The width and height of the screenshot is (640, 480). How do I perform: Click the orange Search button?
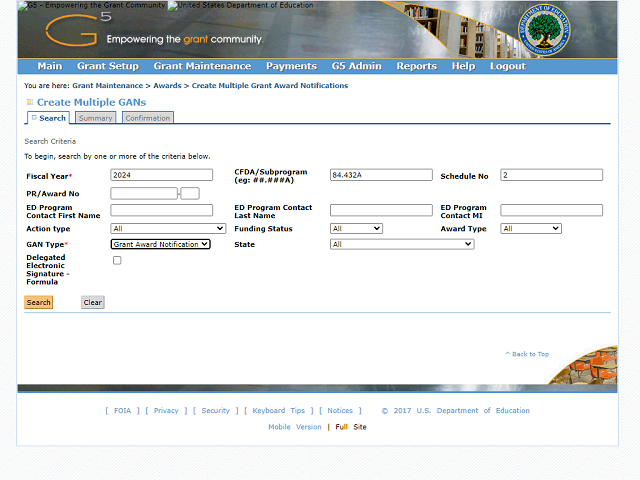click(x=39, y=302)
